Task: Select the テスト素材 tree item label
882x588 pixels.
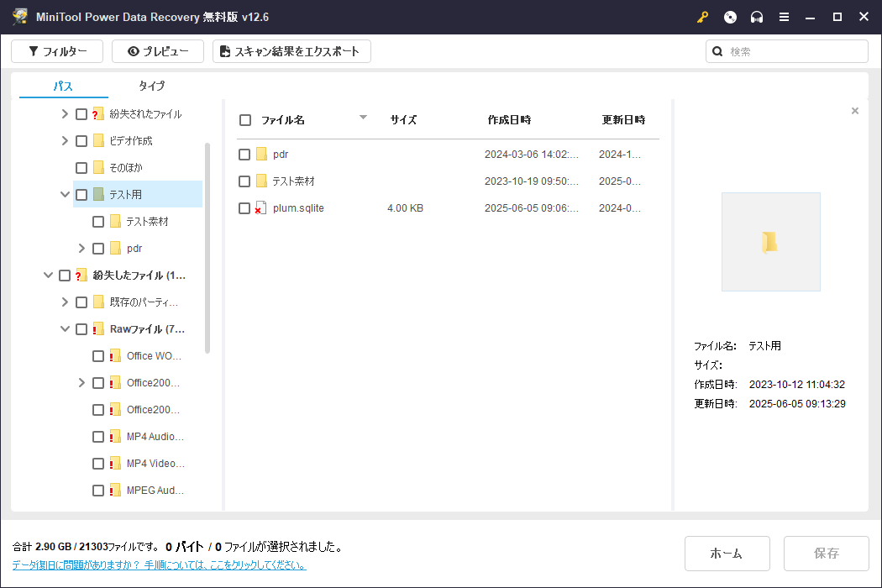Action: point(147,222)
